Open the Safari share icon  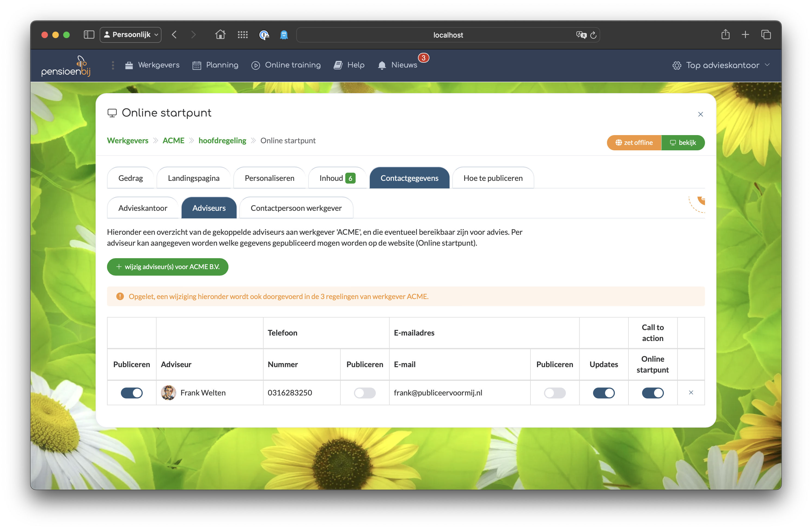(x=725, y=34)
